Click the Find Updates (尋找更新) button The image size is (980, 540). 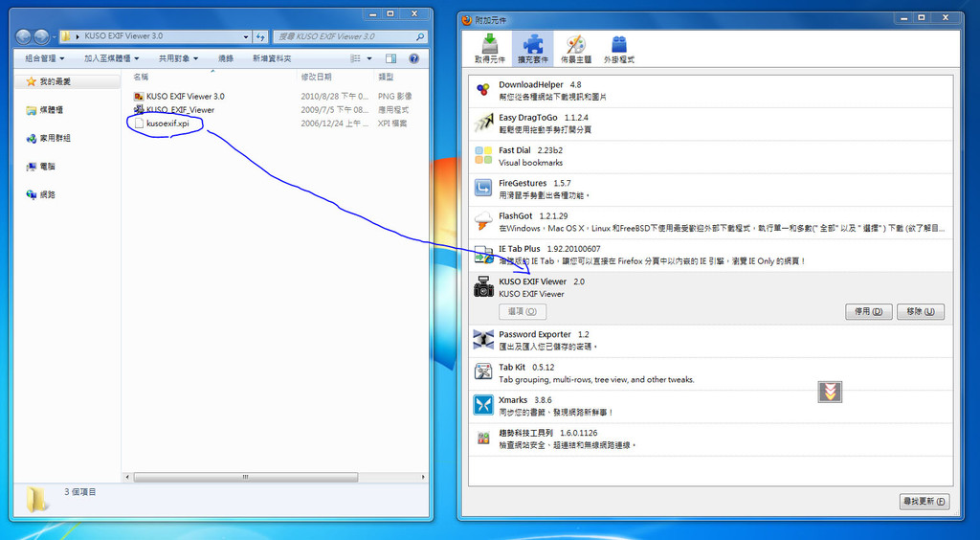(924, 502)
